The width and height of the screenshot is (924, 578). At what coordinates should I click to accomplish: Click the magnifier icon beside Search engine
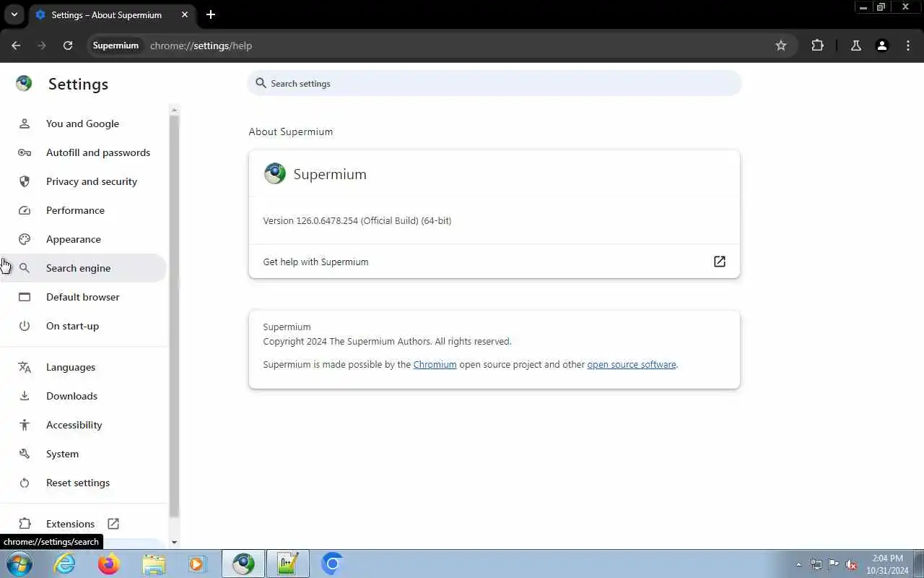point(25,268)
